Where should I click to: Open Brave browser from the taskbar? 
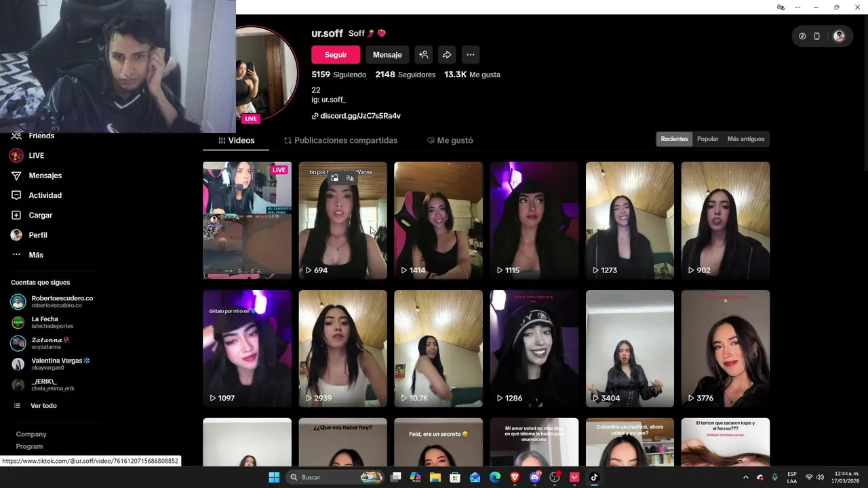(x=515, y=477)
